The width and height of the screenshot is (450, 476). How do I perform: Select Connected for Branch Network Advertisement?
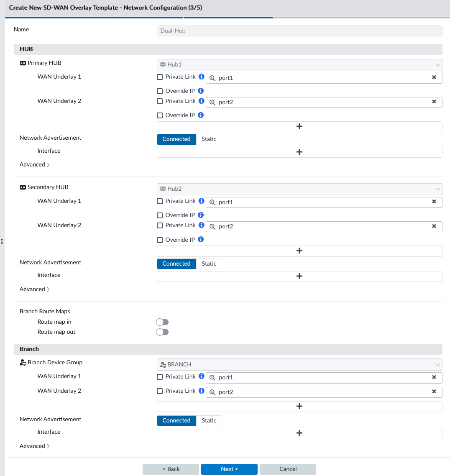click(x=176, y=420)
